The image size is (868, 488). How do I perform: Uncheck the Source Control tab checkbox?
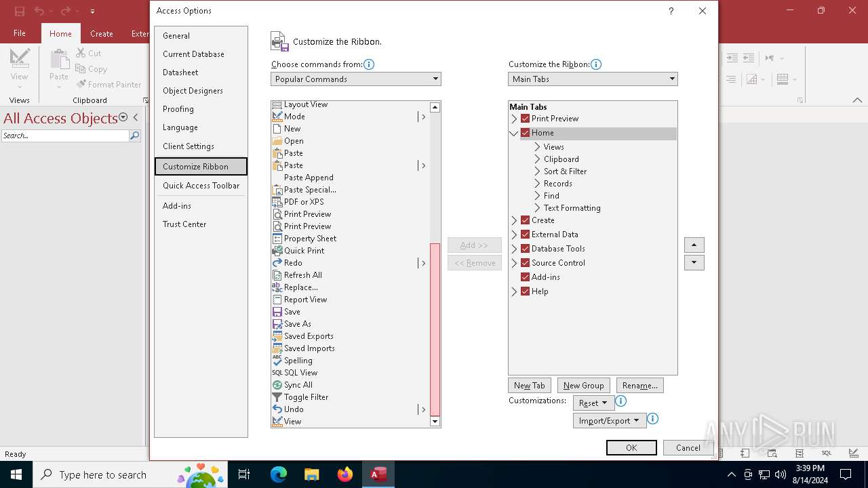point(525,263)
